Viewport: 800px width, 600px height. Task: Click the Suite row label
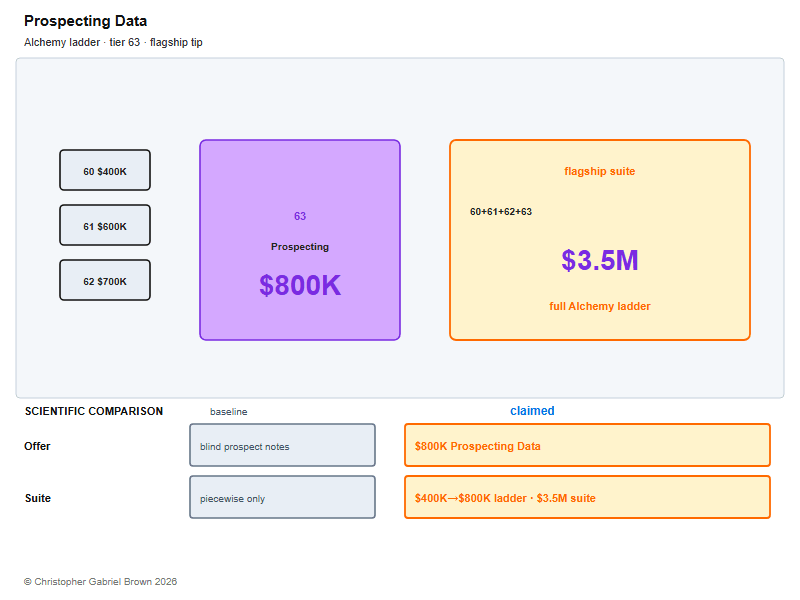click(x=38, y=498)
